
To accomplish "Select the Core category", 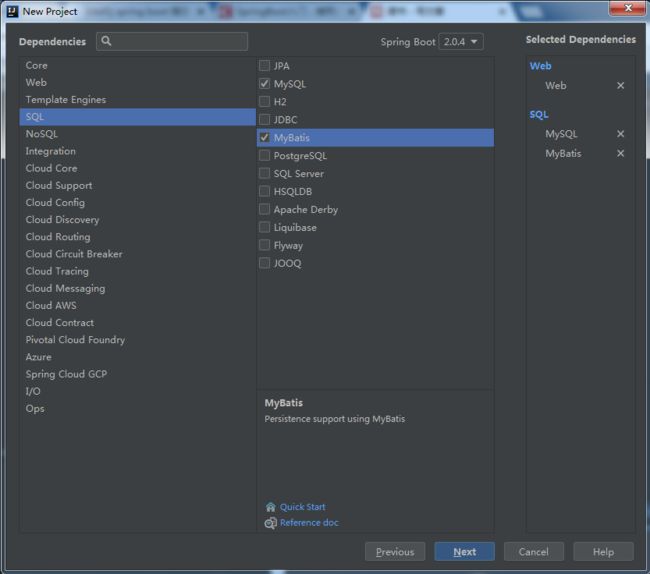I will coord(138,65).
